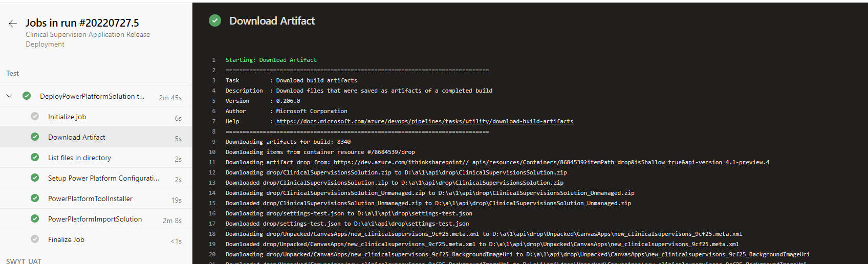
Task: Open the docs.microsoft.com download-build-artifacts help link
Action: [x=424, y=121]
